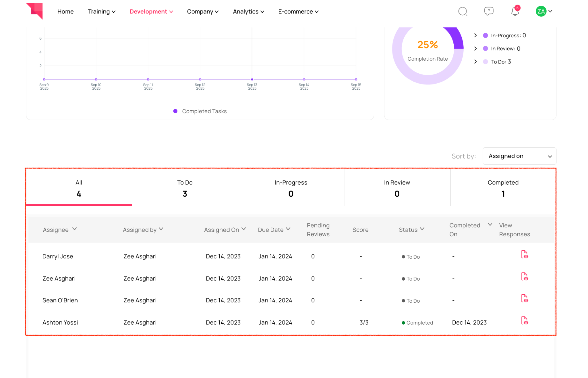Click the ZA user avatar
588x378 pixels.
pos(541,11)
